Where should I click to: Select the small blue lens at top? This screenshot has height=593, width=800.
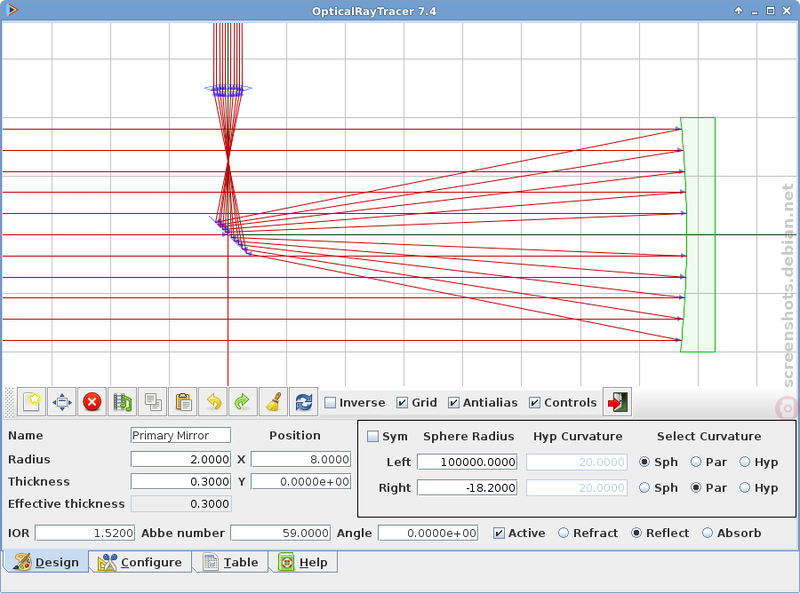228,90
